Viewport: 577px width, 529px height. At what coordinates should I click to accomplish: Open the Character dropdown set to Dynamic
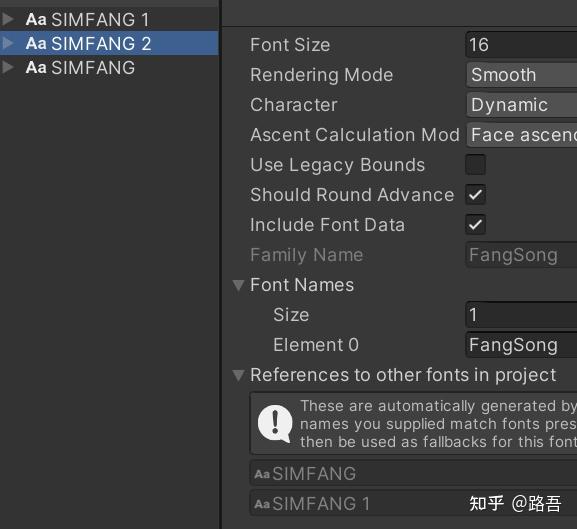click(522, 105)
